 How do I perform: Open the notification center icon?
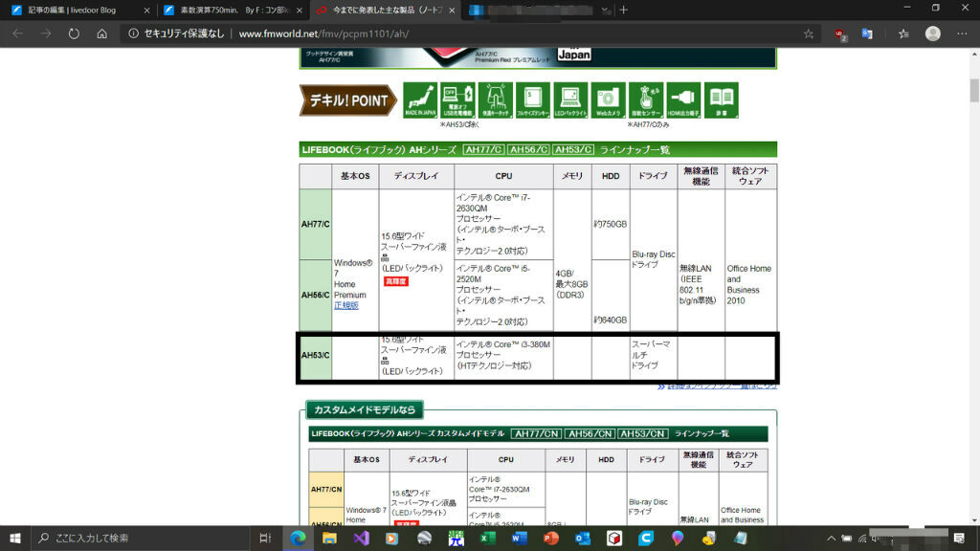tap(959, 538)
